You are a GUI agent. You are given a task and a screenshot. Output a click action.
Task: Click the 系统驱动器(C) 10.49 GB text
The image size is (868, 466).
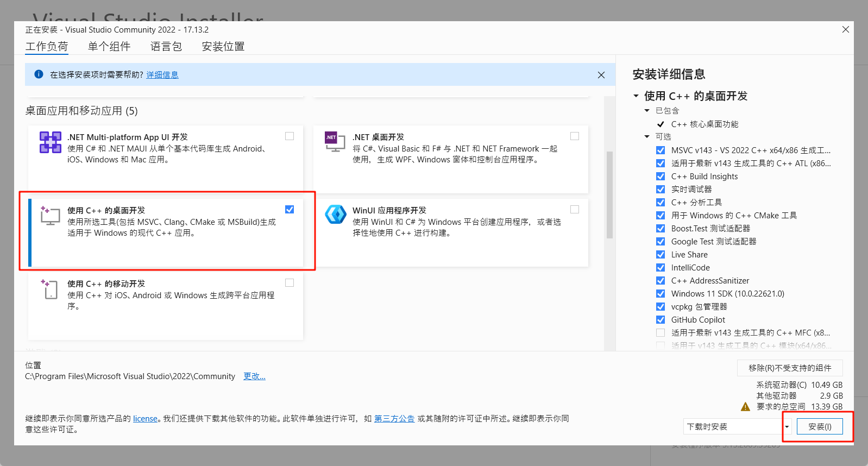[x=799, y=385]
